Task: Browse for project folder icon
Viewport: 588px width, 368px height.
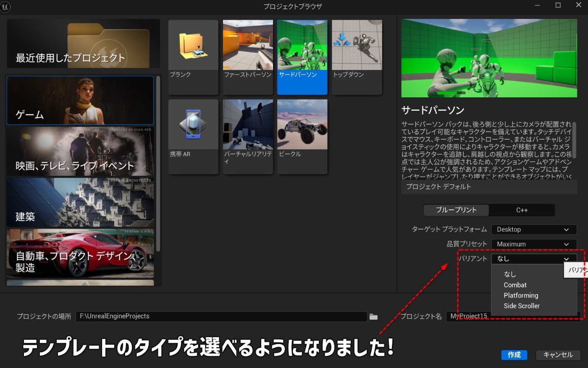Action: (373, 317)
